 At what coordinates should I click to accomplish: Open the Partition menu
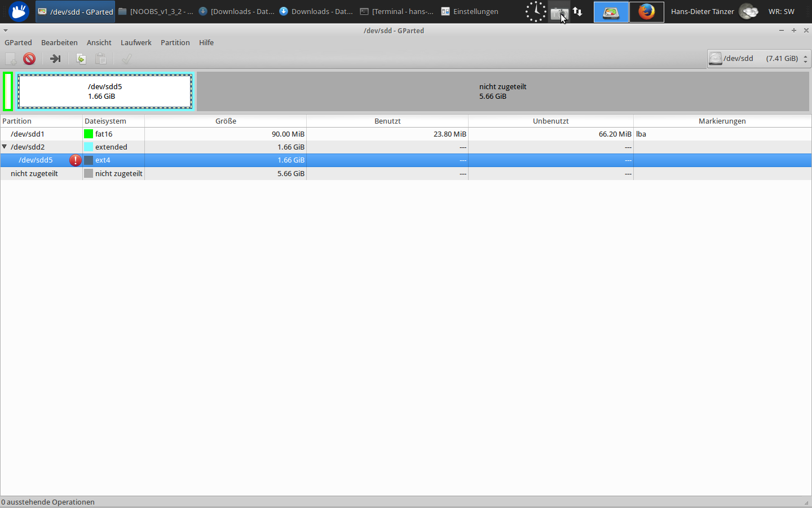click(175, 42)
